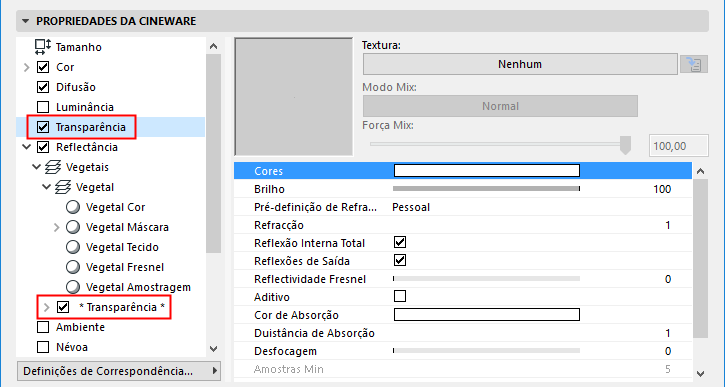Collapse the Vegetal layer node

[x=46, y=187]
